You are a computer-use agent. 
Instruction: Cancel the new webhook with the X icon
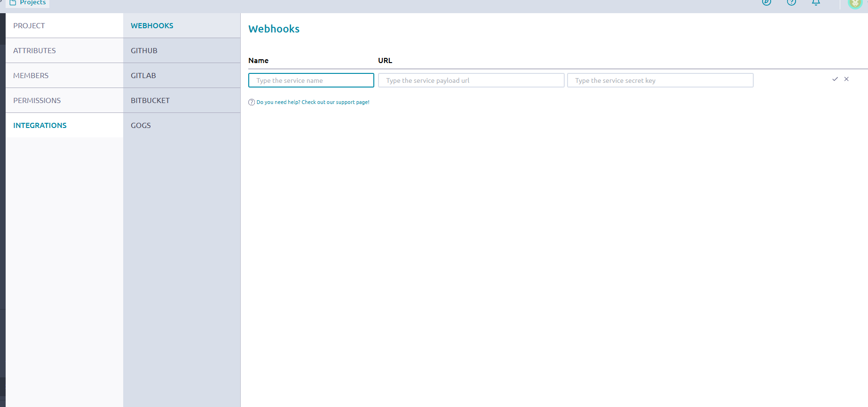[x=846, y=79]
